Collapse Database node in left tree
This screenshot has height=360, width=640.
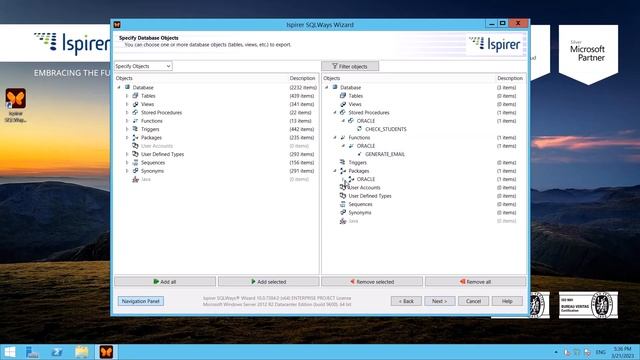coord(119,87)
